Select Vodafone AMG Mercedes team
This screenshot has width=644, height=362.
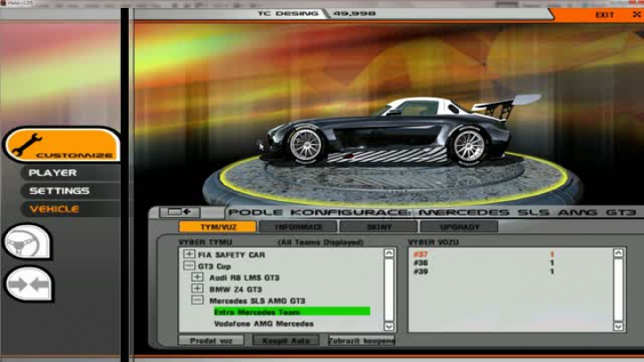(264, 324)
